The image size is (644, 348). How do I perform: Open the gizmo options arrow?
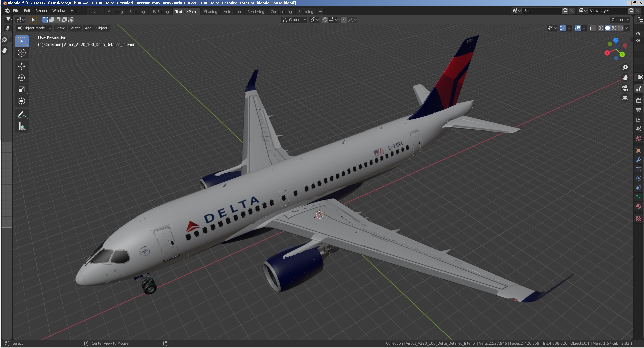(569, 28)
